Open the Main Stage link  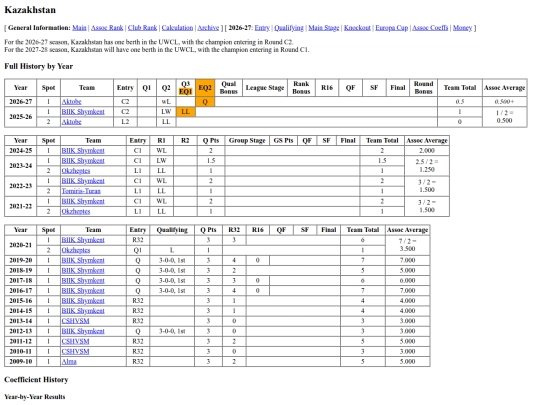pos(324,28)
